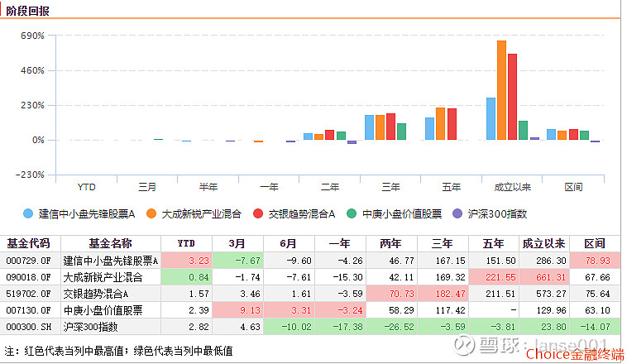
Task: Toggle 沪深300指数 legend label
Action: point(497,214)
